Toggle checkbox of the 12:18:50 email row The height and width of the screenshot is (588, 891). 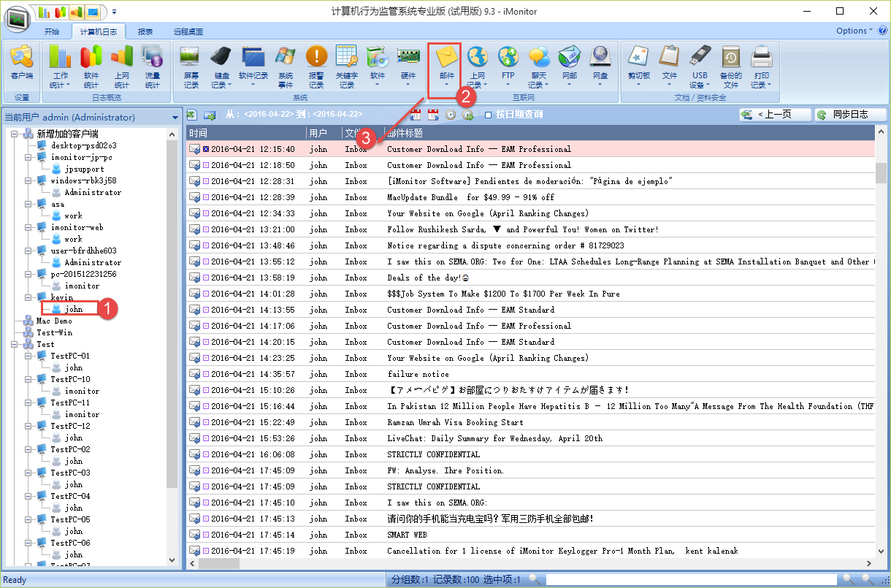[x=206, y=165]
